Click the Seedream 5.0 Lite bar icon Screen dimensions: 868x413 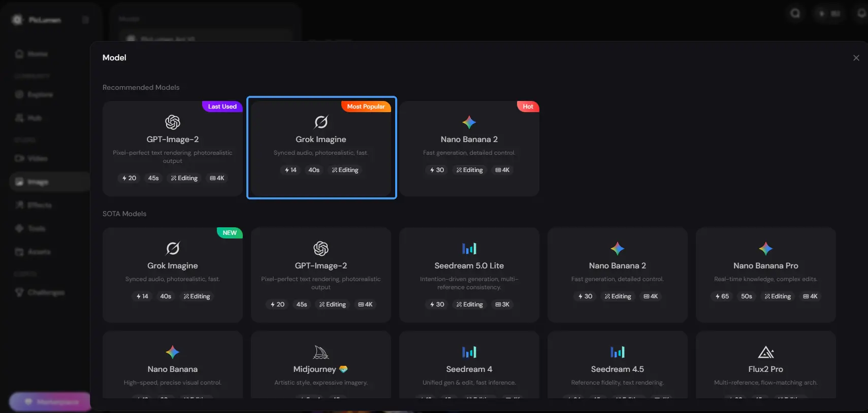tap(469, 249)
